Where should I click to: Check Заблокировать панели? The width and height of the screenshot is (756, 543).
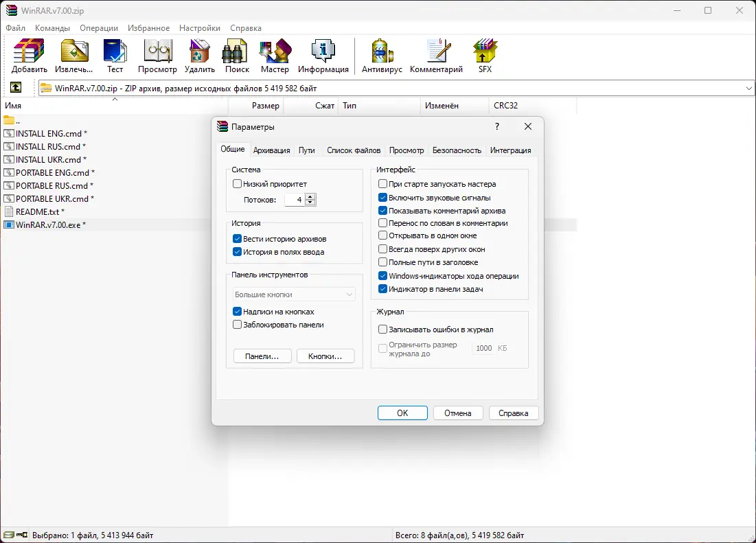click(237, 324)
